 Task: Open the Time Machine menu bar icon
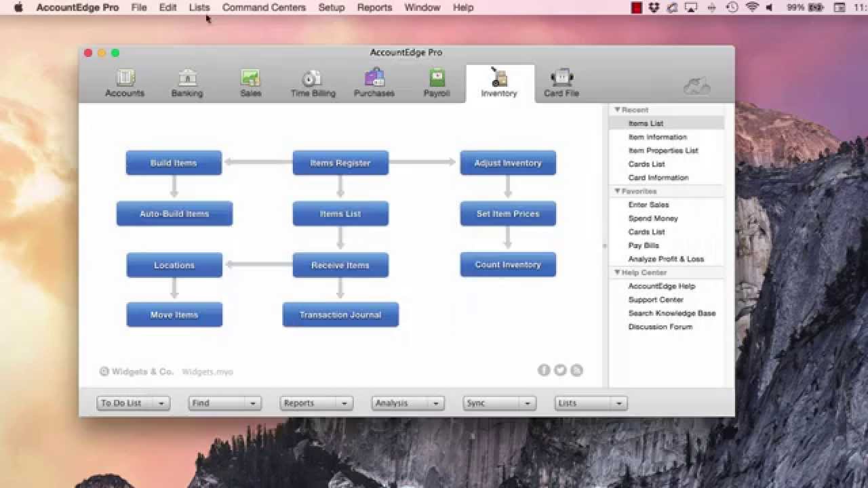point(732,7)
